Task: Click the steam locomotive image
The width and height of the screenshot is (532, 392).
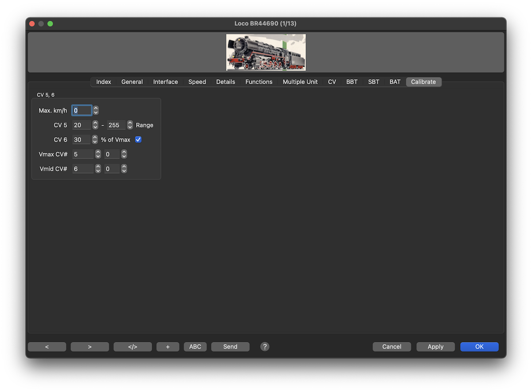Action: click(x=266, y=52)
